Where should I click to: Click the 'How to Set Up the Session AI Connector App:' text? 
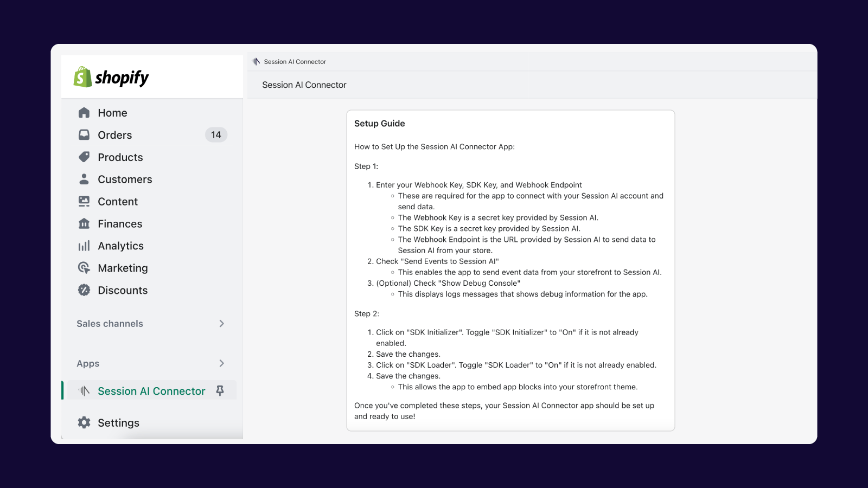coord(435,146)
